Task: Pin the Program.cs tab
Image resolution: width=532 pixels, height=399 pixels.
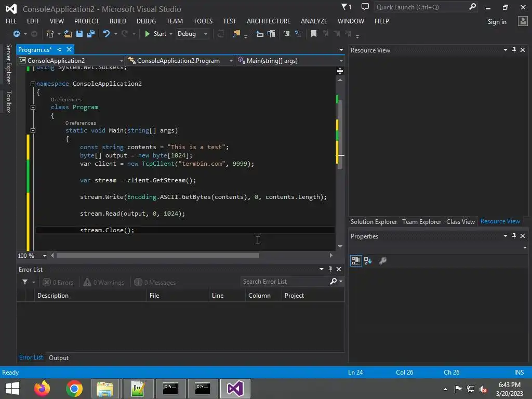Action: point(60,49)
